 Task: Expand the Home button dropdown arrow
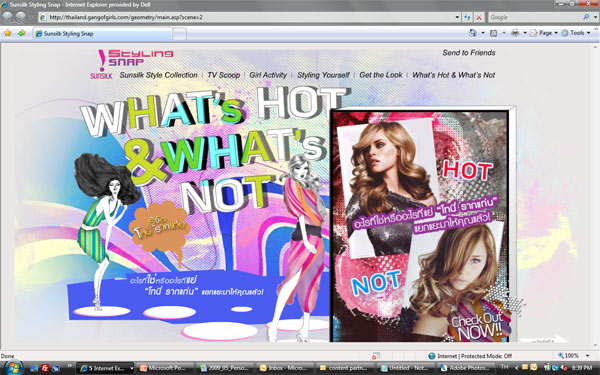[x=483, y=33]
